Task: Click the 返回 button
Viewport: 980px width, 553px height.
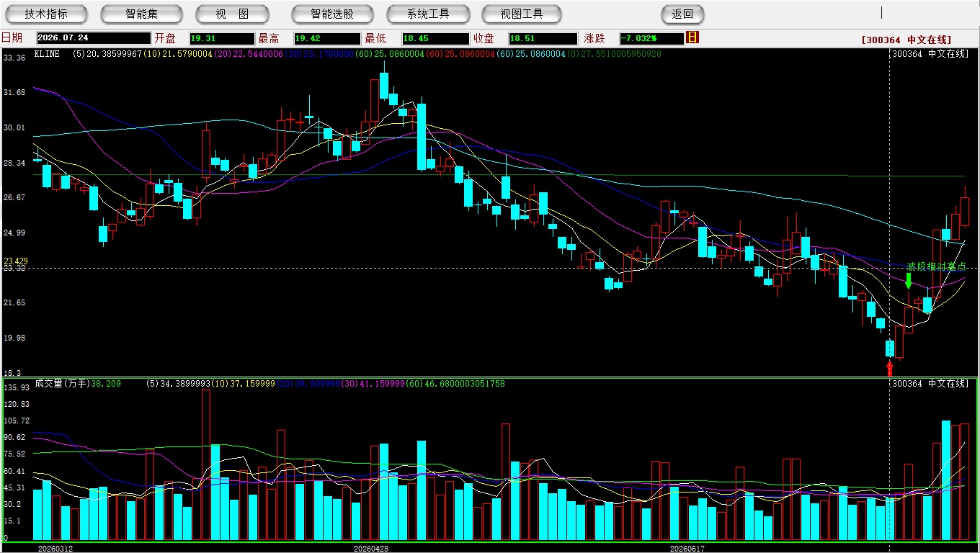Action: tap(682, 14)
